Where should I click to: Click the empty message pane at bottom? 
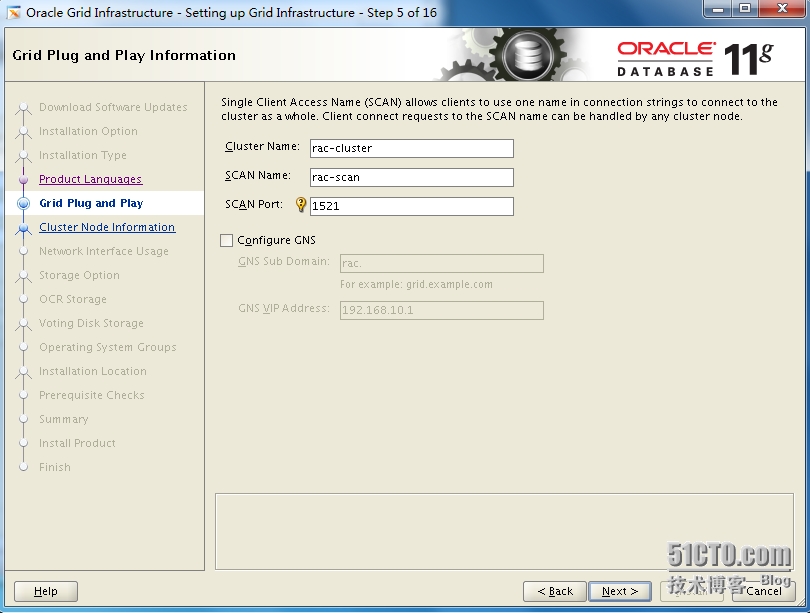(504, 531)
